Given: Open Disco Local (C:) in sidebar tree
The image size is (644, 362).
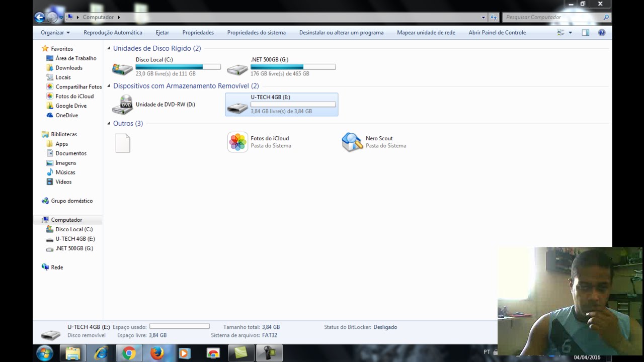Looking at the screenshot, I should pyautogui.click(x=74, y=230).
